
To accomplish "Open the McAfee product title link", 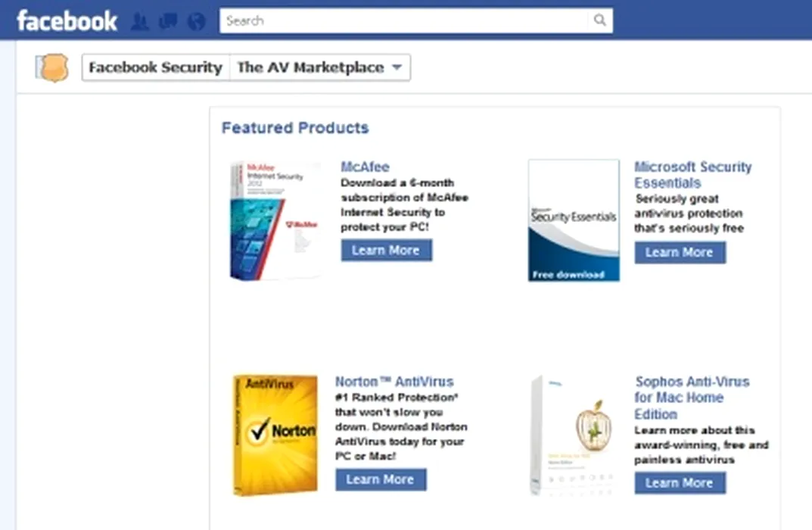I will tap(365, 167).
